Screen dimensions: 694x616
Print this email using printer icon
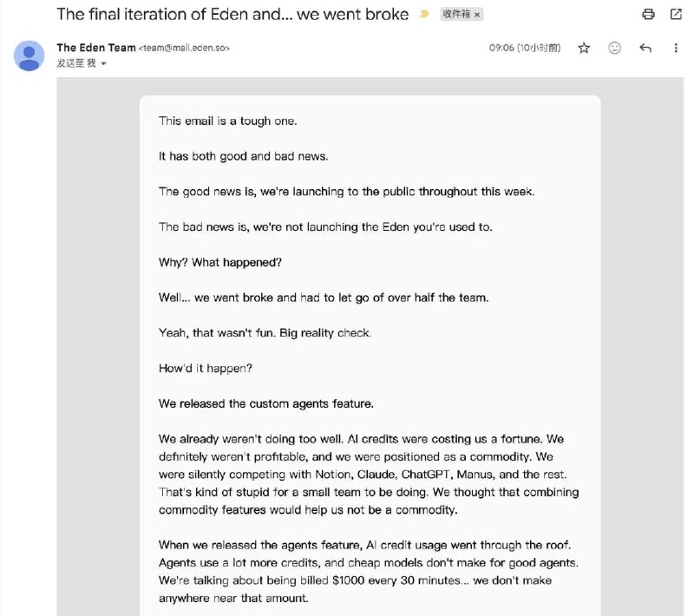pyautogui.click(x=648, y=14)
